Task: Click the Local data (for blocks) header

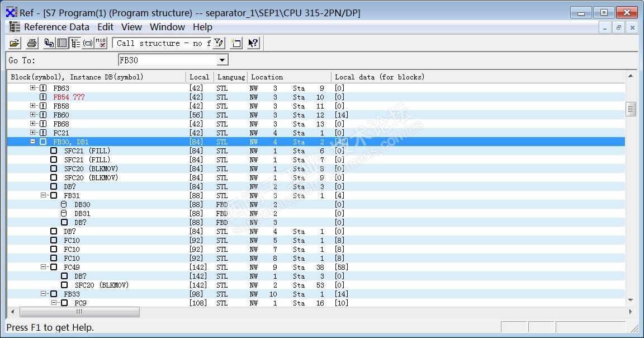Action: tap(478, 77)
